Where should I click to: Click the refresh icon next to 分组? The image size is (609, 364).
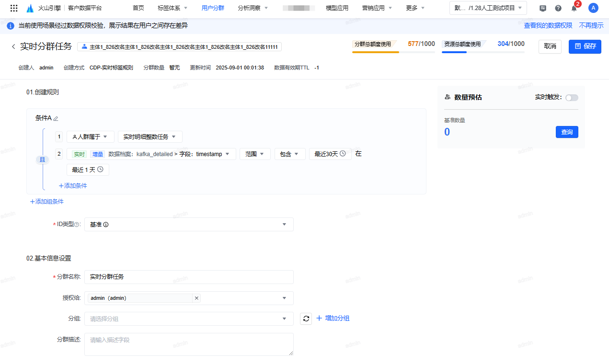(x=306, y=318)
